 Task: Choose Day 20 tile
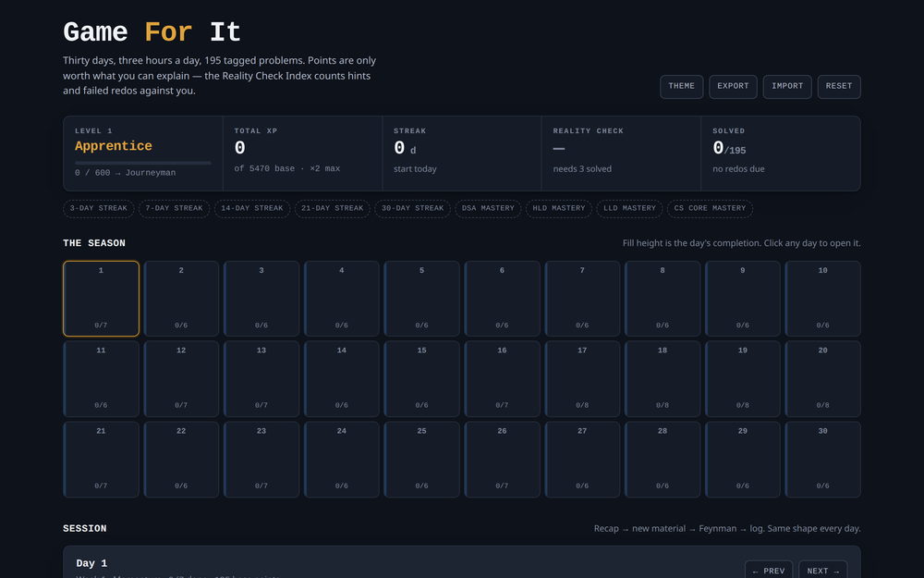[x=822, y=378]
